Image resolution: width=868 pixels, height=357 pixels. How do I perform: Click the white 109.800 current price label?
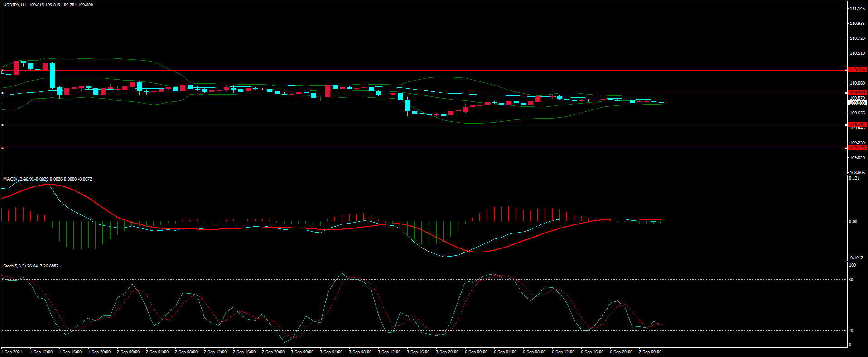click(x=857, y=103)
